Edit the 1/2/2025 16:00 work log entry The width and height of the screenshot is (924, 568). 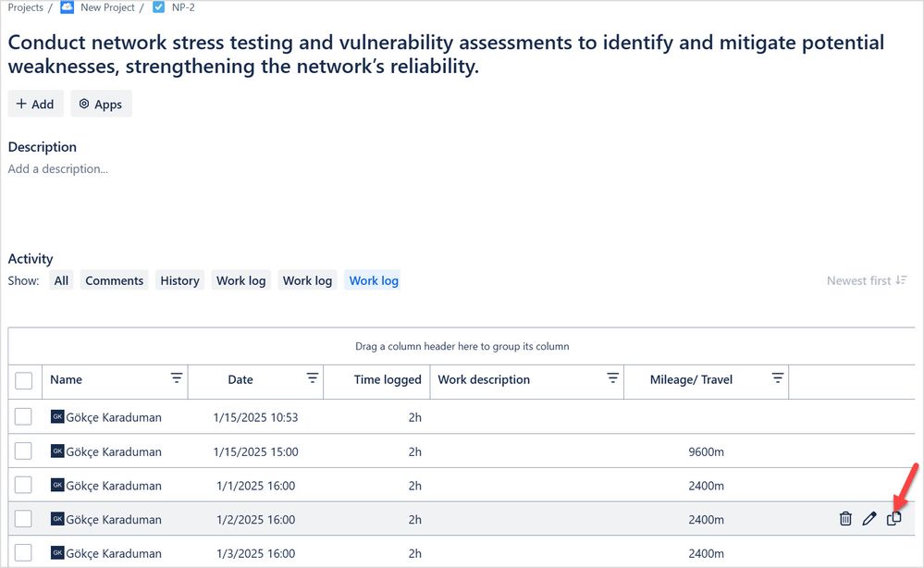click(x=869, y=518)
